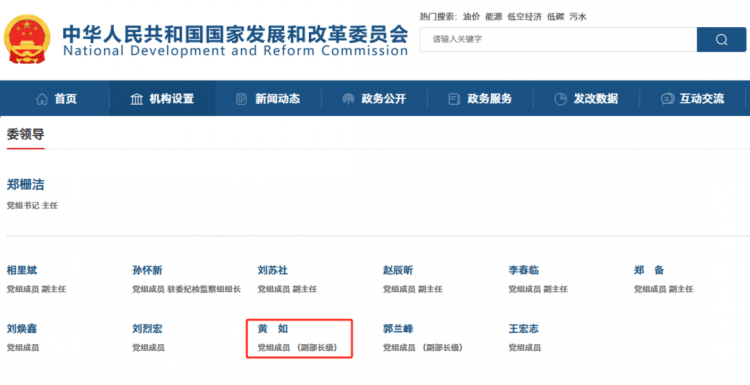Click 党组成员 under 王宏志
Screen dimensions: 750x385
525,348
